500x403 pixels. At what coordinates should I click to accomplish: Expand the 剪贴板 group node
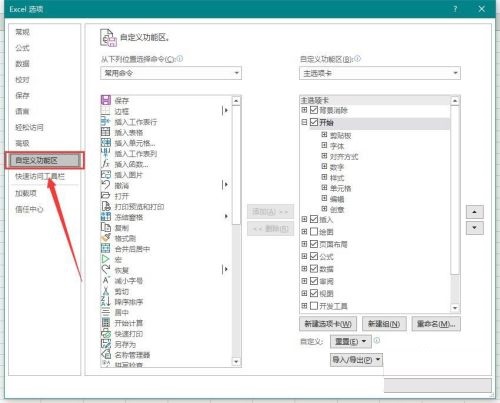324,135
